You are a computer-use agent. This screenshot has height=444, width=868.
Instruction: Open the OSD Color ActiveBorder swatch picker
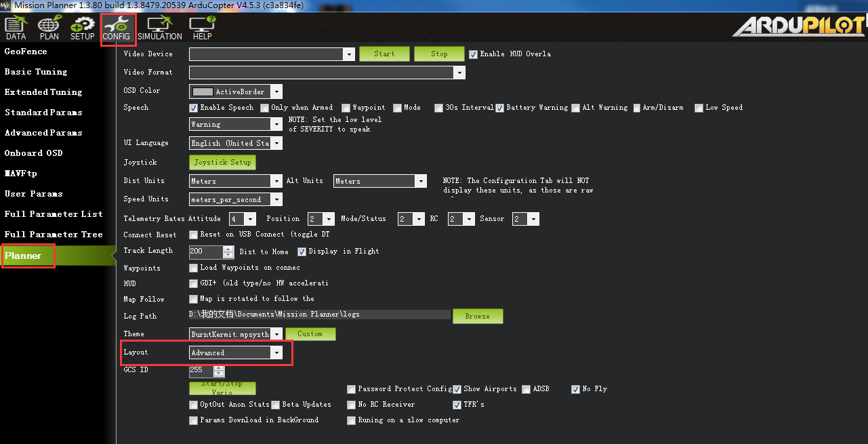(236, 92)
